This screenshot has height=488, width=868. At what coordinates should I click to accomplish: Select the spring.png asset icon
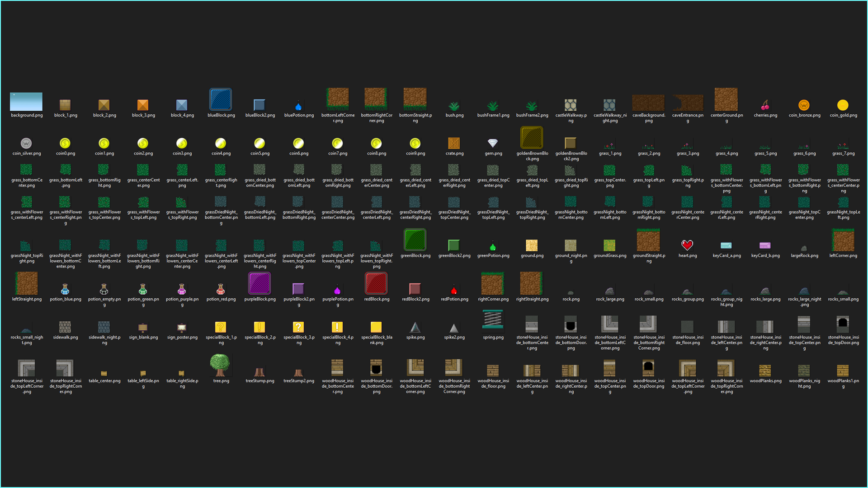pyautogui.click(x=493, y=321)
